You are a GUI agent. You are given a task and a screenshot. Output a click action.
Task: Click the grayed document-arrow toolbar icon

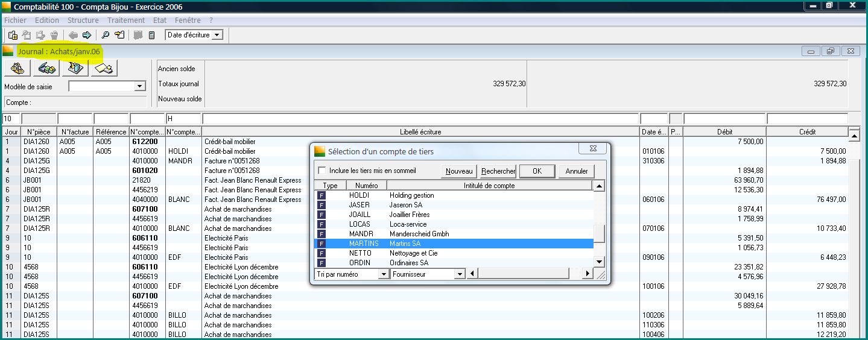40,35
